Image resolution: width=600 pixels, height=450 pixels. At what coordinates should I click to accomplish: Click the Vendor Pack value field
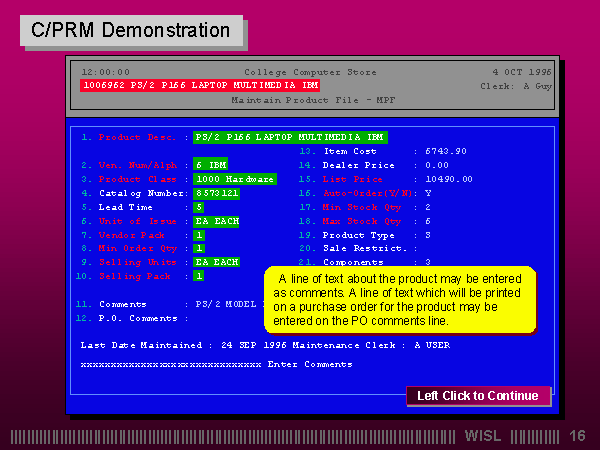click(x=199, y=234)
